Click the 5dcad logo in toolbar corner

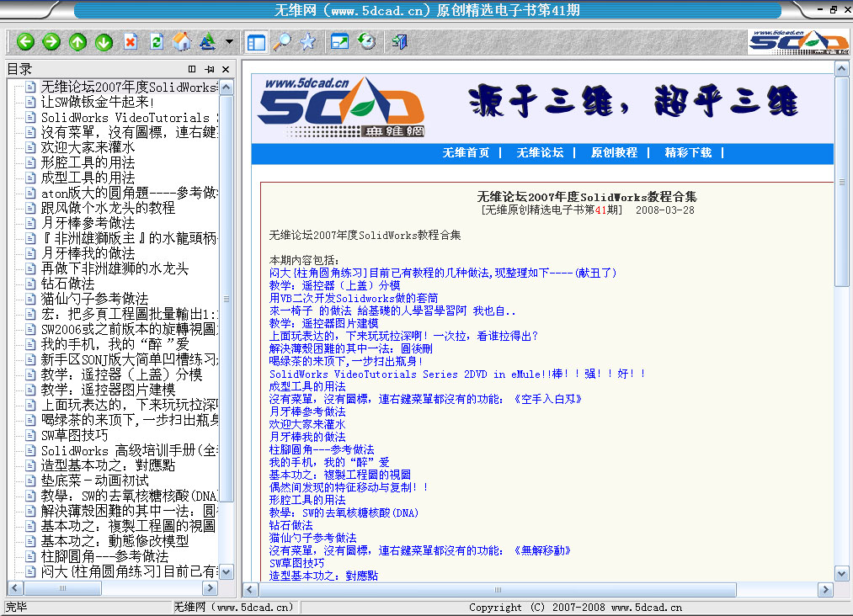(x=798, y=42)
